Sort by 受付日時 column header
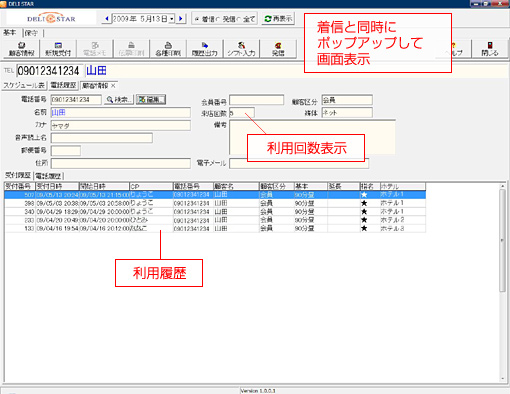The image size is (510, 394). tap(57, 186)
